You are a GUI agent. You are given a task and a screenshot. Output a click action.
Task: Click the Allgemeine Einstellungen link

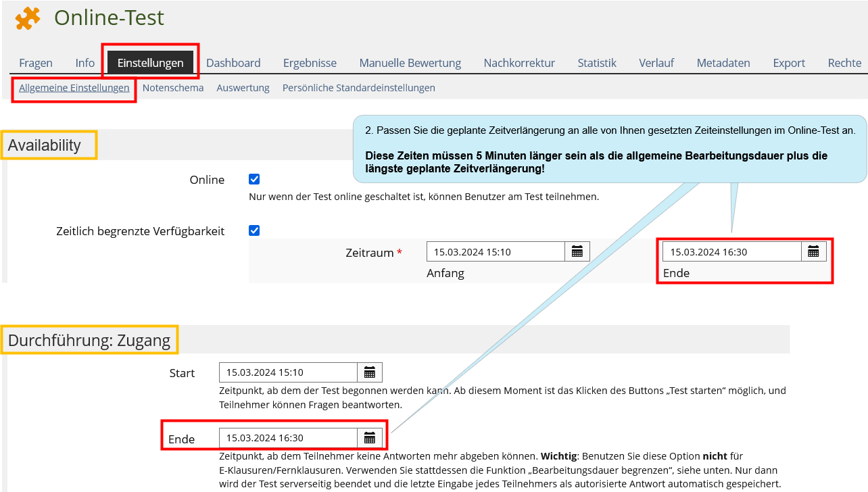pos(74,88)
